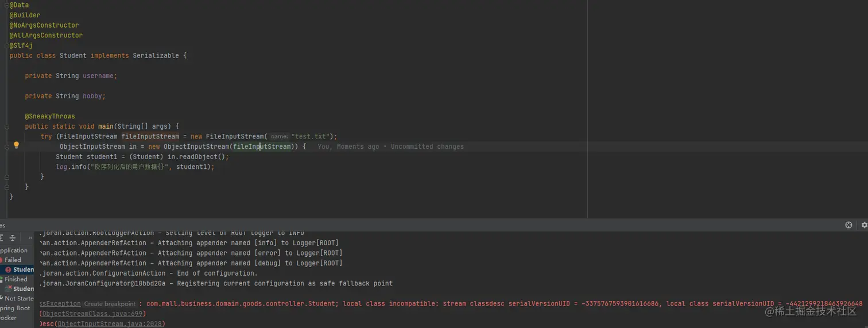This screenshot has height=328, width=868.
Task: Open the Services panel settings gear
Action: [864, 225]
